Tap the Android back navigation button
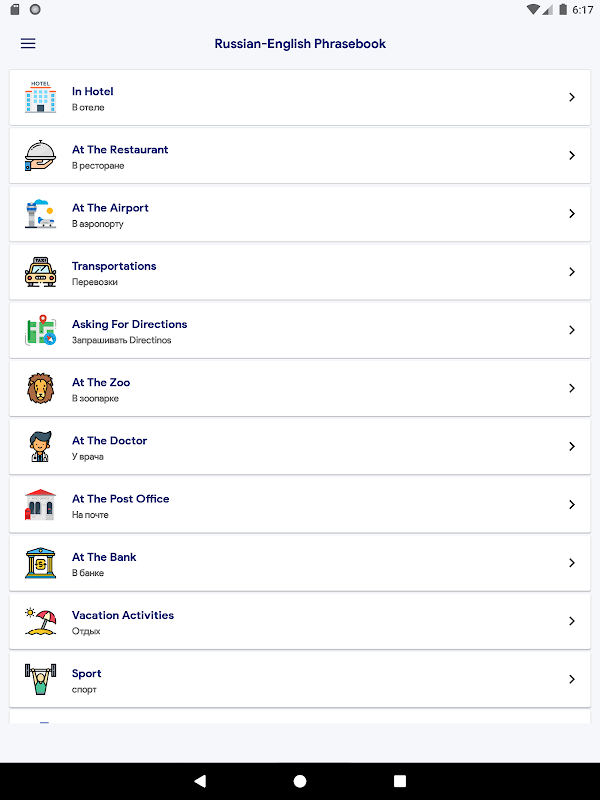The image size is (600, 800). (200, 781)
